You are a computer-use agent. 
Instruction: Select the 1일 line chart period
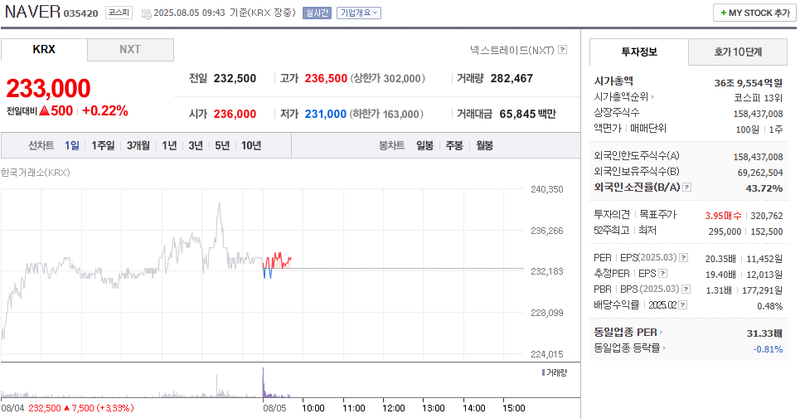coord(72,145)
